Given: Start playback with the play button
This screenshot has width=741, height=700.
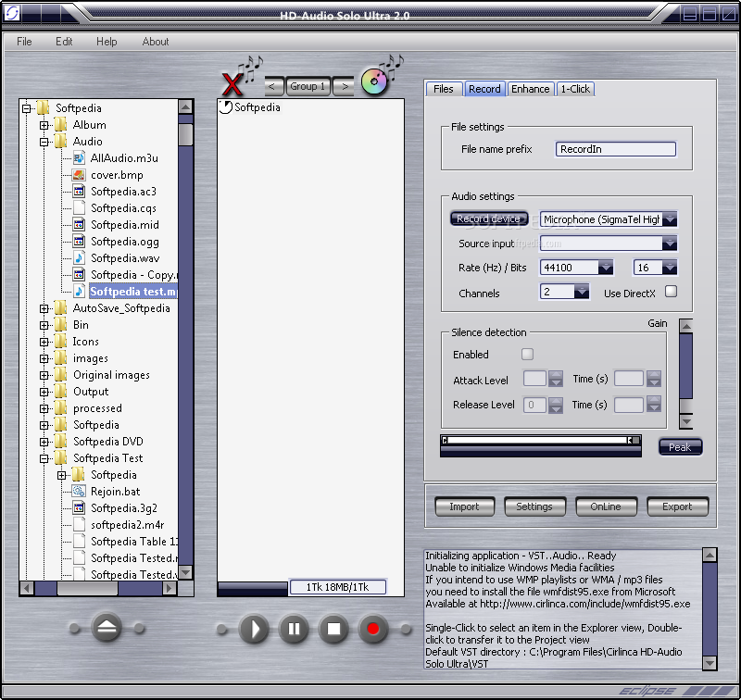Looking at the screenshot, I should [x=254, y=629].
